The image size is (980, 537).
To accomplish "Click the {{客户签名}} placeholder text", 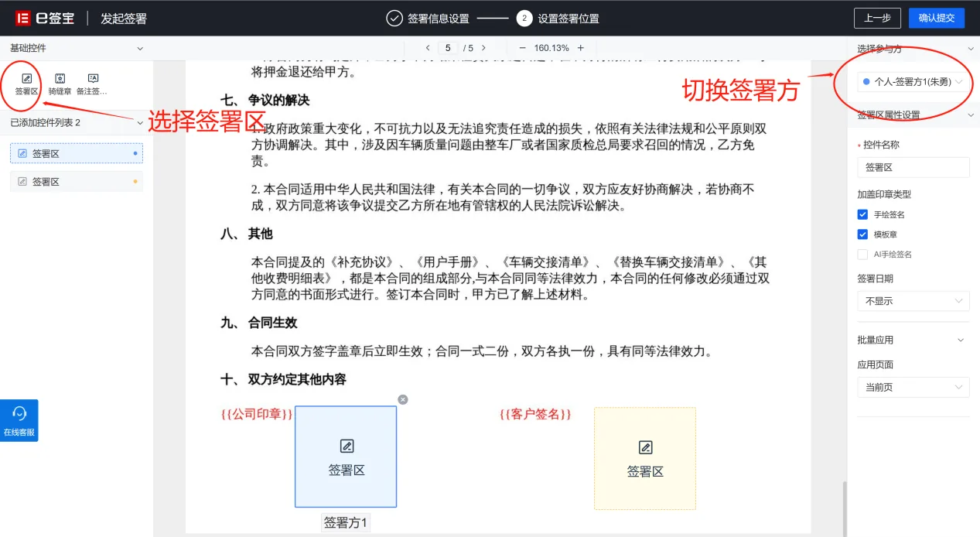I will pyautogui.click(x=535, y=415).
